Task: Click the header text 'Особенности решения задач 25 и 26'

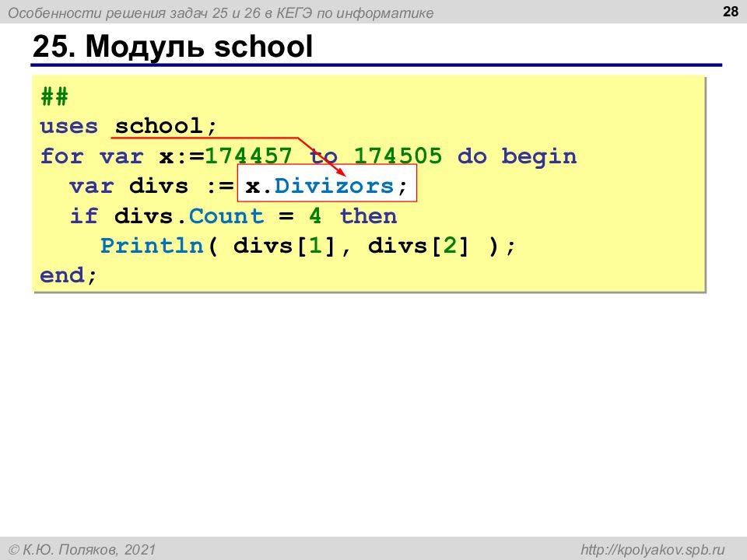Action: (x=135, y=13)
